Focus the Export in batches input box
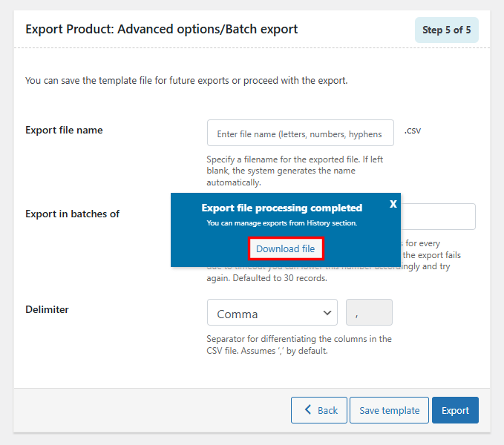This screenshot has width=504, height=445. point(445,217)
